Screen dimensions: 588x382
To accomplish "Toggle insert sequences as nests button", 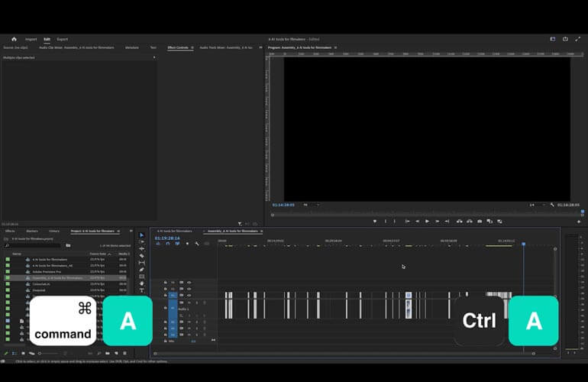I will click(x=158, y=244).
